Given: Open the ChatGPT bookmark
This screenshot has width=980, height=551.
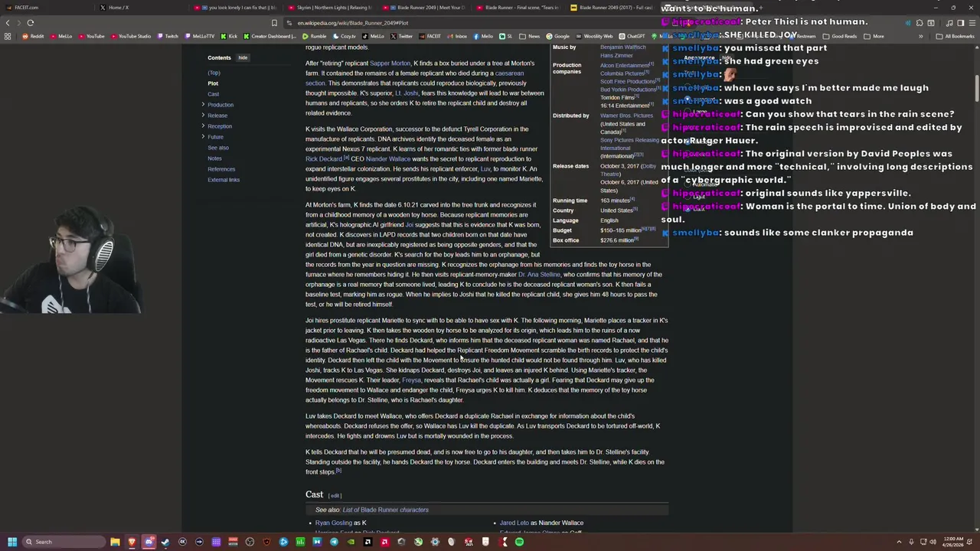Looking at the screenshot, I should click(632, 36).
